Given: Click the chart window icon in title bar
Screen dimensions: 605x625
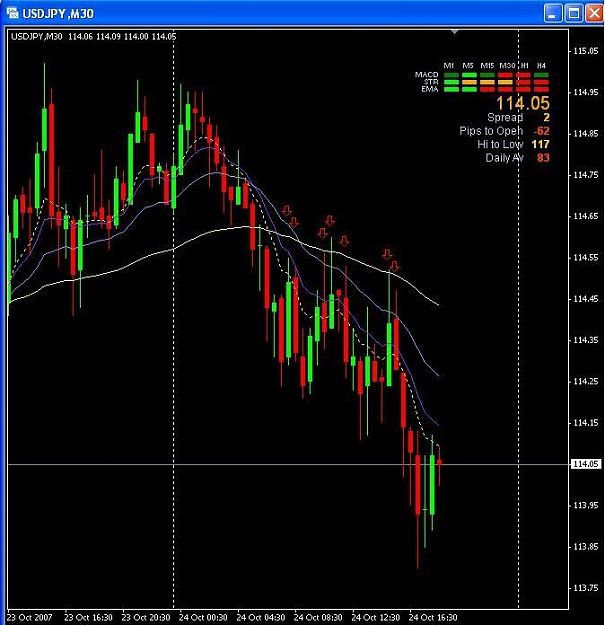Looking at the screenshot, I should [x=12, y=13].
